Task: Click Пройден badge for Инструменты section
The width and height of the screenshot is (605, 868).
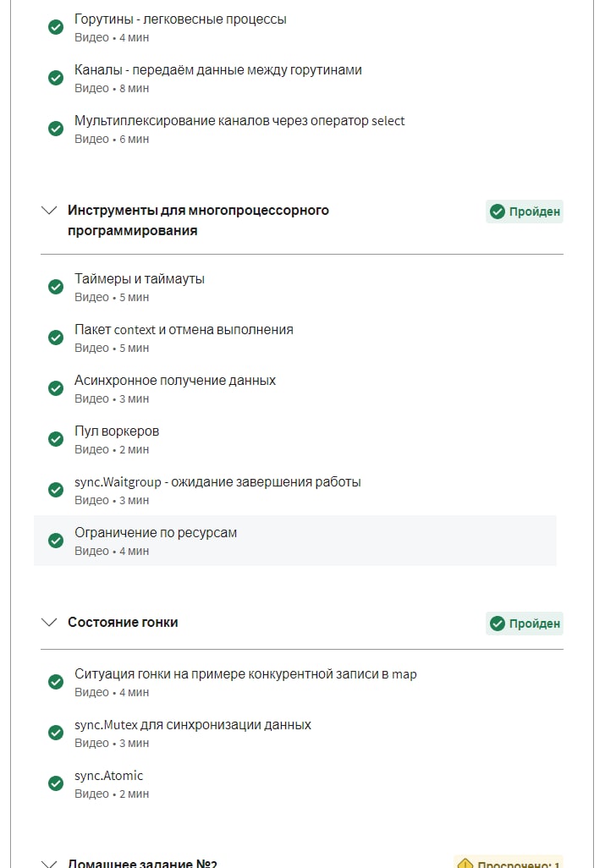Action: 525,212
